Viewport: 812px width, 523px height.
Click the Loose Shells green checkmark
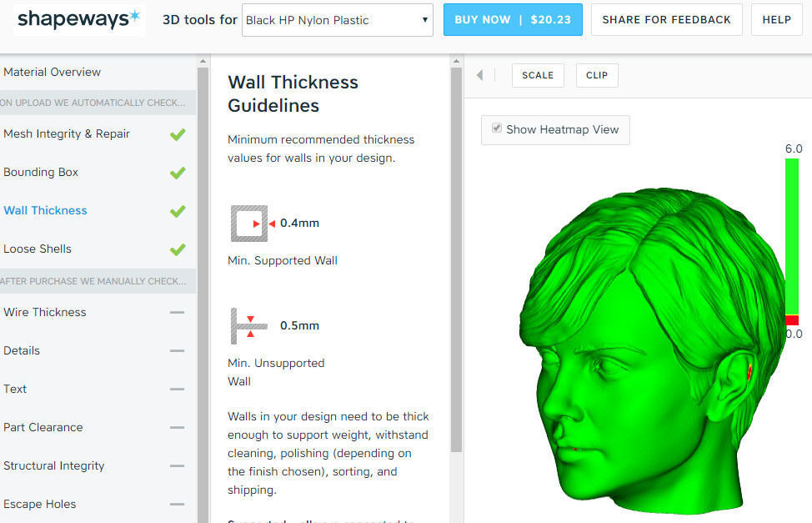tap(178, 250)
